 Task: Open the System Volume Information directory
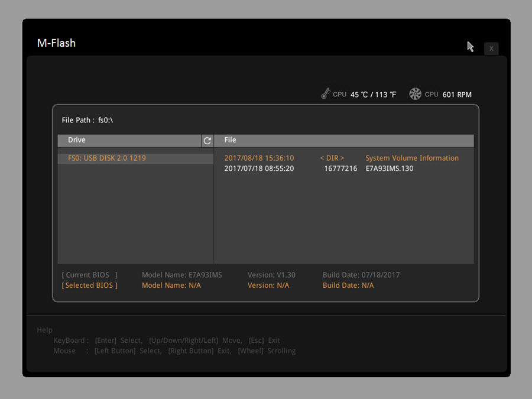tap(412, 158)
